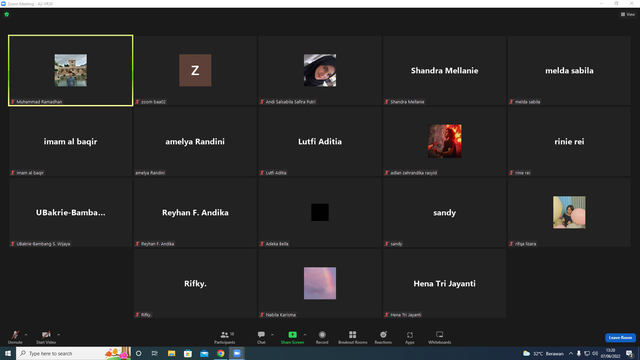Select the Shandra Mellanie participant tile

pyautogui.click(x=444, y=70)
